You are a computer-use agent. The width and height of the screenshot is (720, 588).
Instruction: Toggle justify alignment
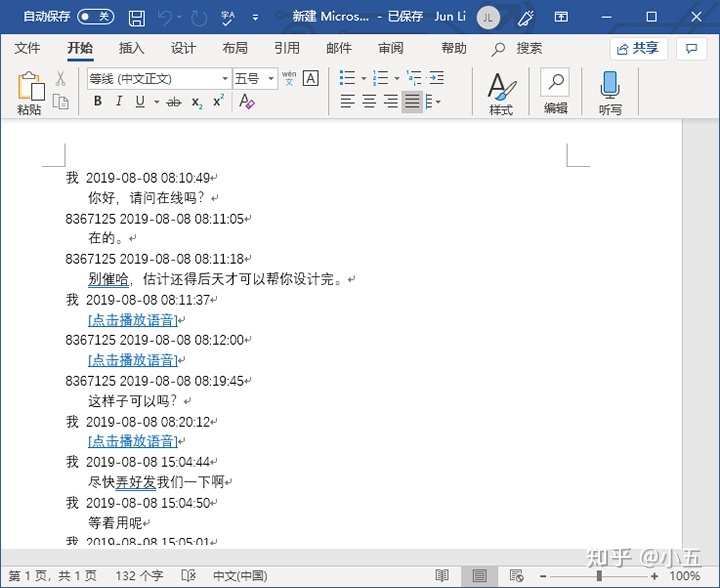[x=412, y=101]
